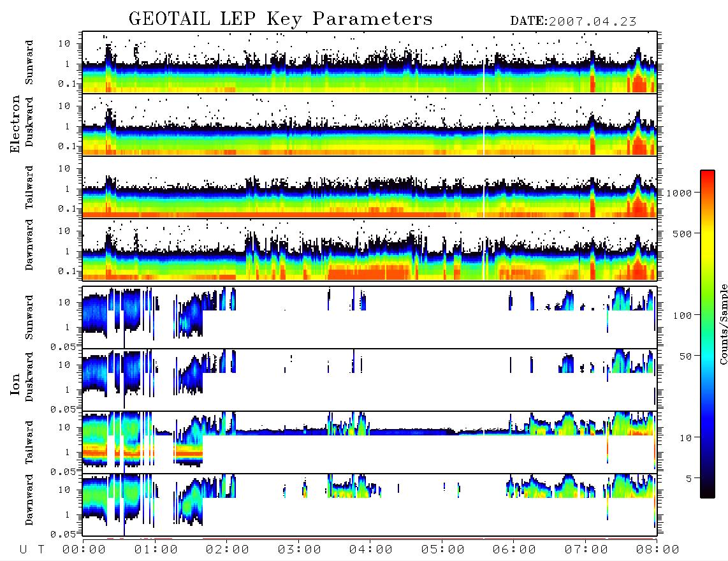Click the "Counts/Sample" colorbar caption

click(723, 324)
